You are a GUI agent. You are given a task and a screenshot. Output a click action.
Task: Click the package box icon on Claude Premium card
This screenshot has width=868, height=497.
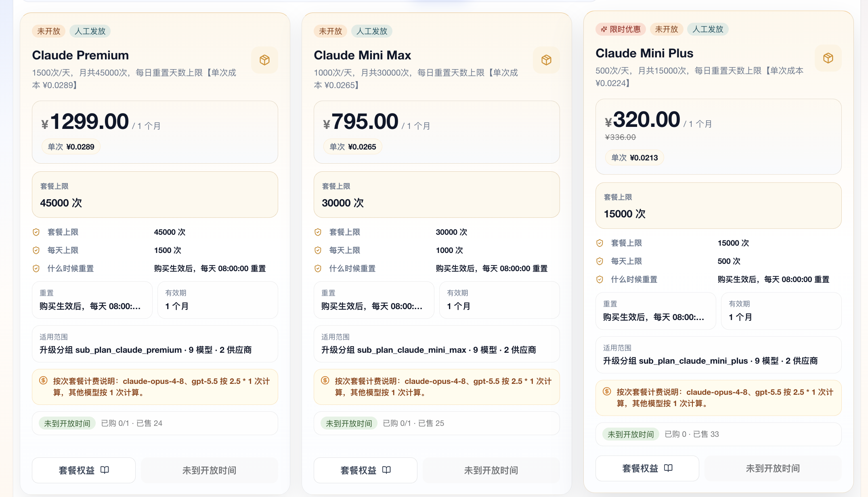pos(264,60)
